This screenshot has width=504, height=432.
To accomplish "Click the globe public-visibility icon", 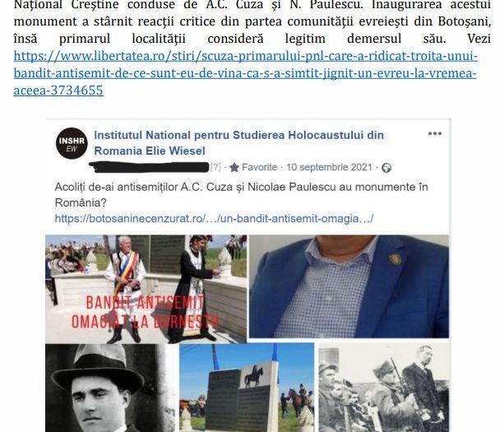I will point(386,168).
